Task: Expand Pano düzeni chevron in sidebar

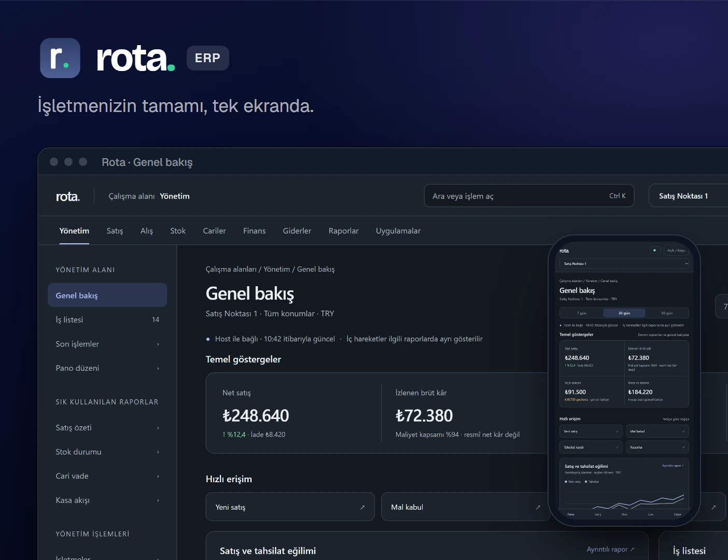Action: pos(158,369)
